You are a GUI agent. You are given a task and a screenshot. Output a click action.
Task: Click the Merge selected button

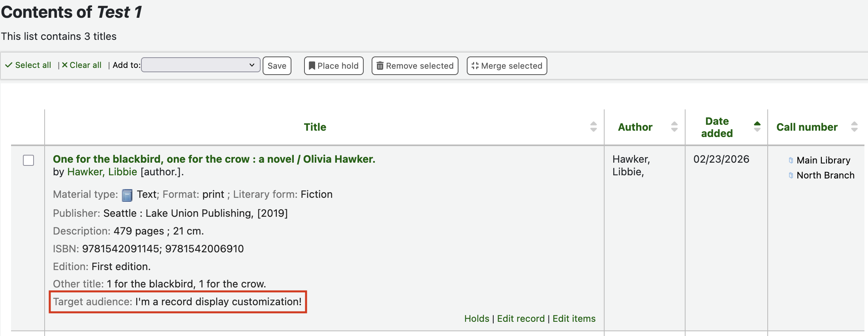coord(507,66)
